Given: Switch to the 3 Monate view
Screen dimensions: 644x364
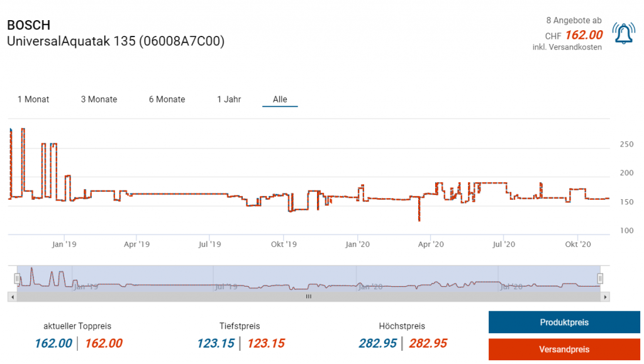Looking at the screenshot, I should (x=99, y=99).
